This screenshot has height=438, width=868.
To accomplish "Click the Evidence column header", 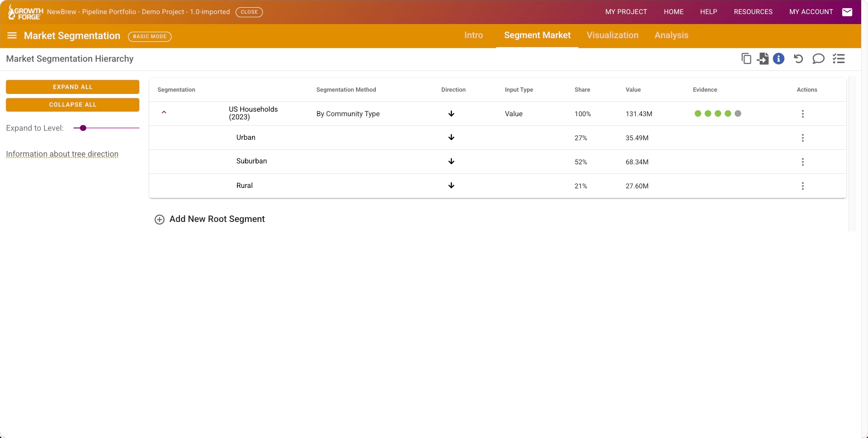I will (705, 90).
